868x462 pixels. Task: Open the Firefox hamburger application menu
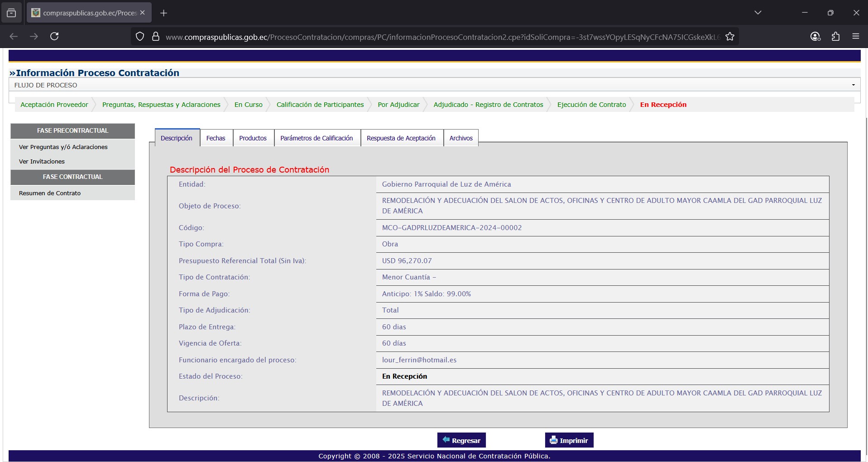(x=855, y=37)
